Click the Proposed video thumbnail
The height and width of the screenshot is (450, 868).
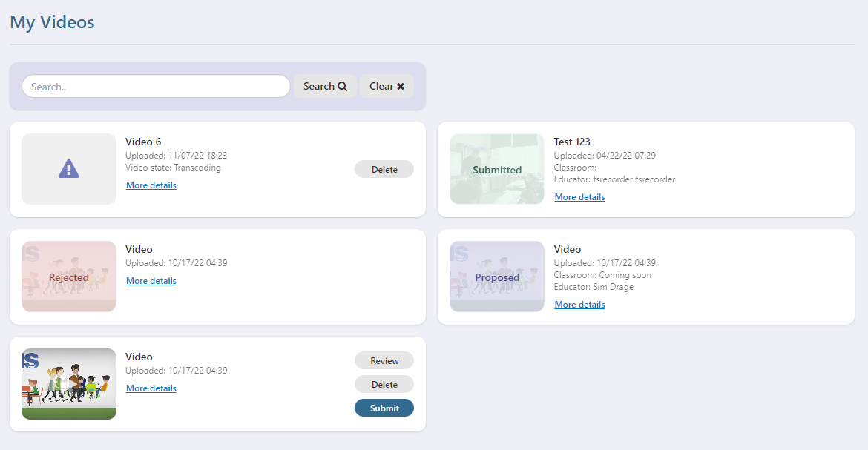click(497, 277)
